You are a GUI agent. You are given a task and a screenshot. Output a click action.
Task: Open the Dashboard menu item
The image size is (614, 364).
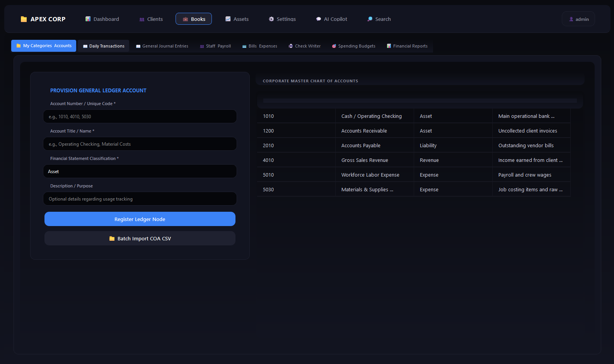[x=102, y=19]
